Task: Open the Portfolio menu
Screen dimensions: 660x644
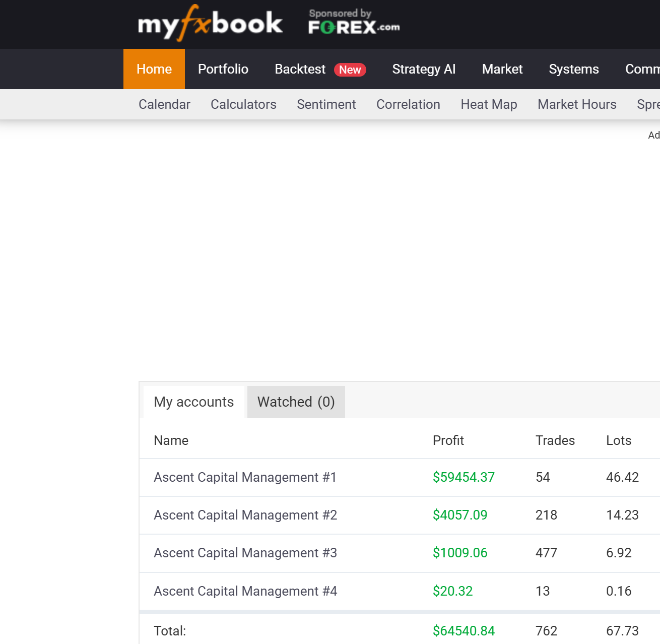Action: 223,69
